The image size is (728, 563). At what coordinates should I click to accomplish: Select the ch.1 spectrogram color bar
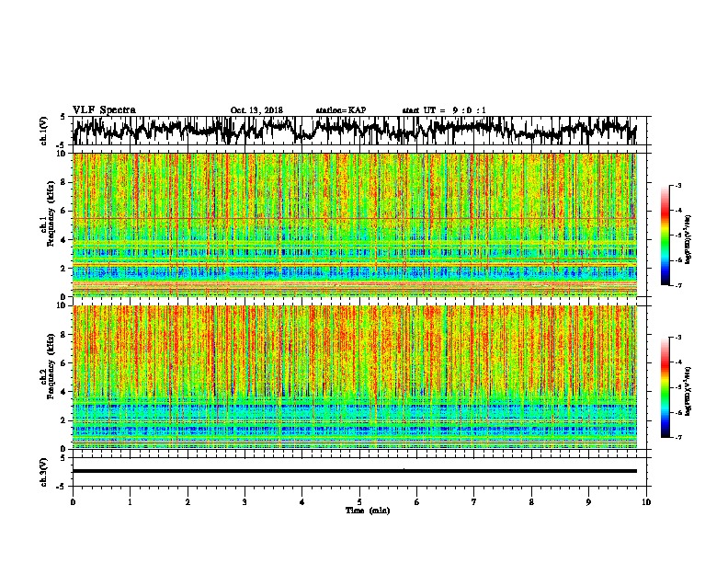coord(665,236)
